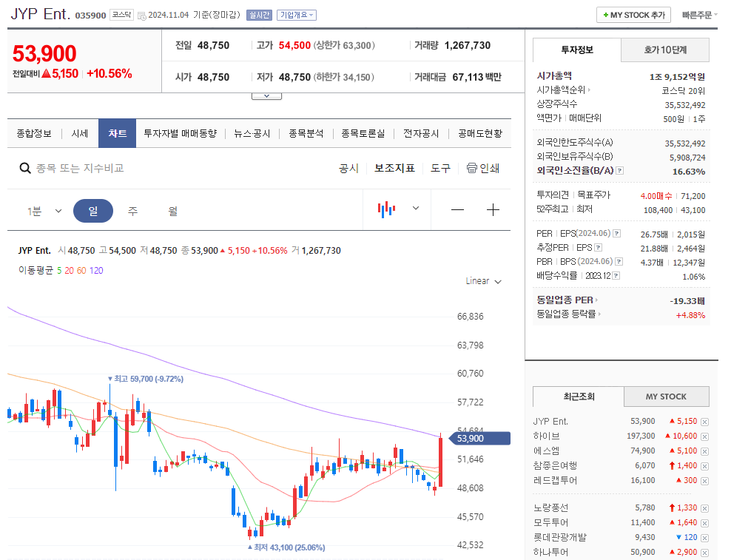Open the 공매도현황 tab
This screenshot has width=731, height=560.
point(480,134)
